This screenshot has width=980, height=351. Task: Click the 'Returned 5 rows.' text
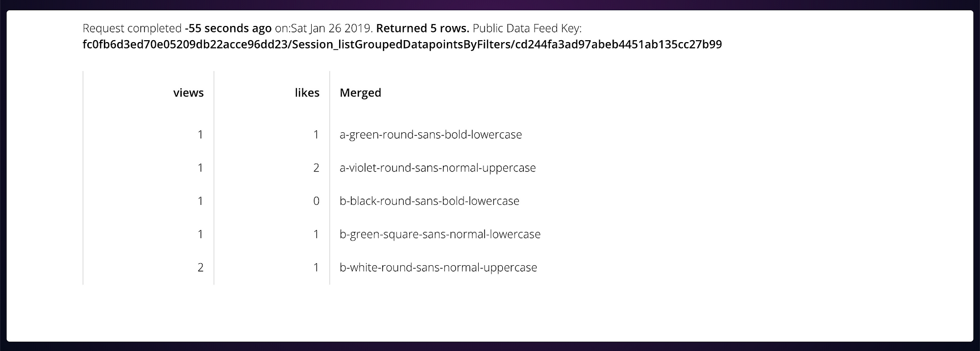click(x=422, y=28)
